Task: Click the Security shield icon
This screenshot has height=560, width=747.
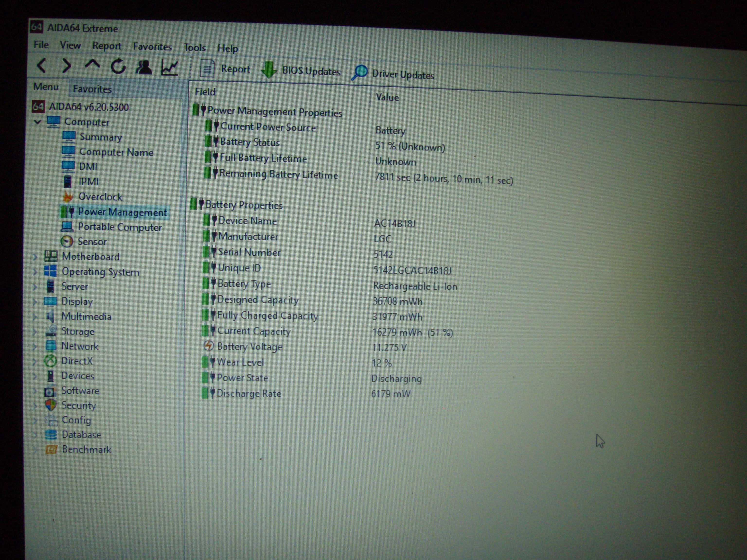Action: (x=50, y=405)
